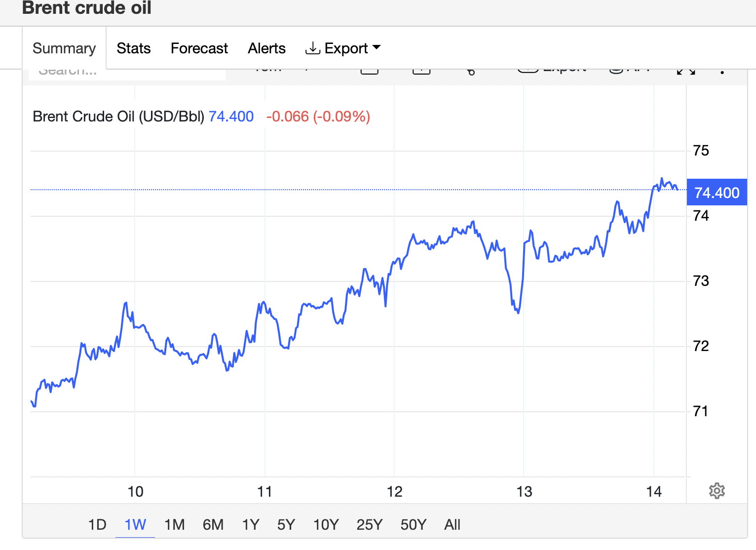Click the date label 12 on x-axis
This screenshot has width=756, height=550.
point(394,492)
